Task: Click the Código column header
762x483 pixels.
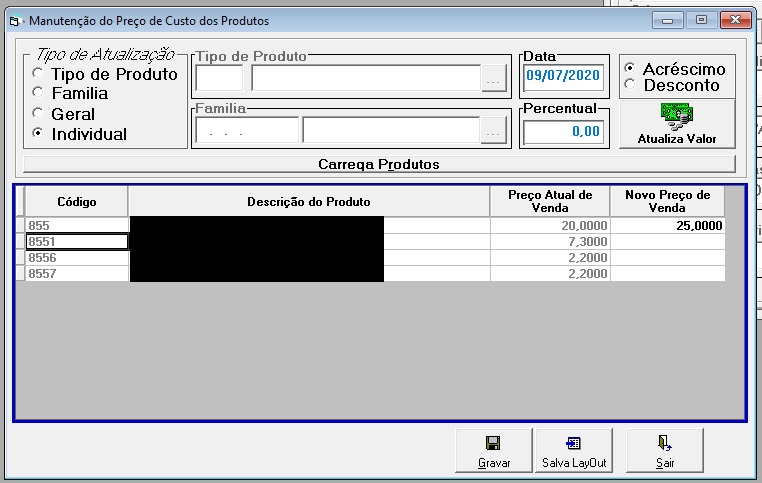Action: click(x=76, y=202)
